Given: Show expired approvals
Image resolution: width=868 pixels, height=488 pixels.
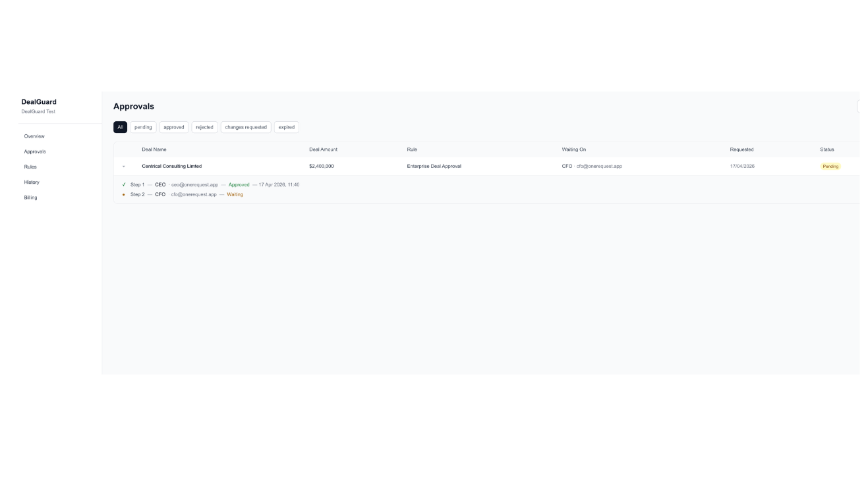Looking at the screenshot, I should (x=287, y=127).
